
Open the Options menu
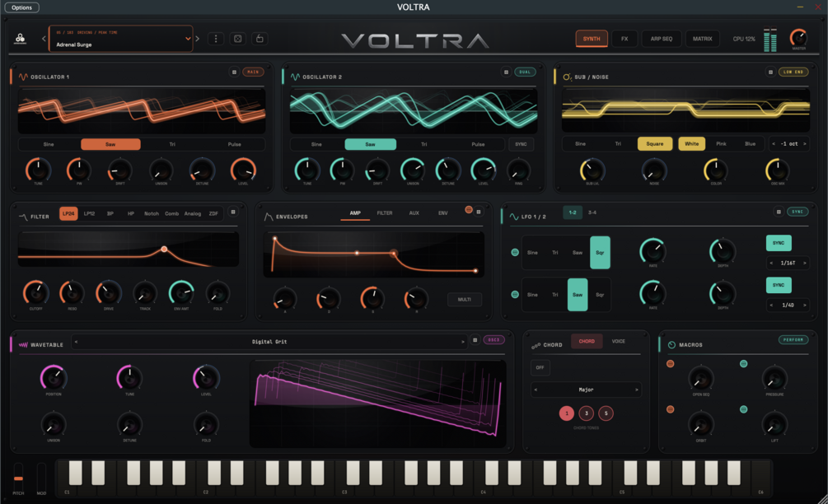pyautogui.click(x=21, y=7)
